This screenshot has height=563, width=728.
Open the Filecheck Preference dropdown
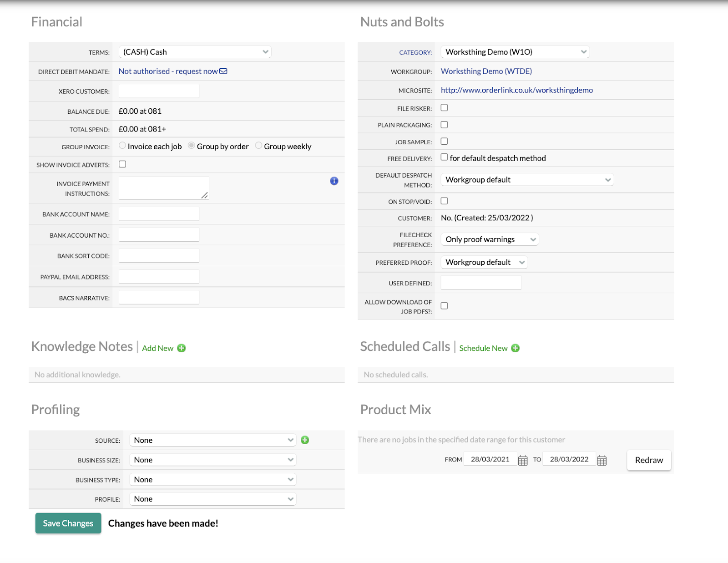pyautogui.click(x=490, y=239)
